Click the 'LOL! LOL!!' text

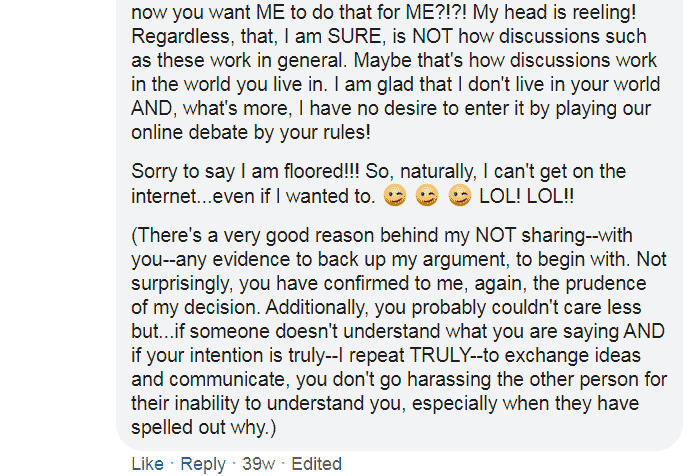pos(526,196)
